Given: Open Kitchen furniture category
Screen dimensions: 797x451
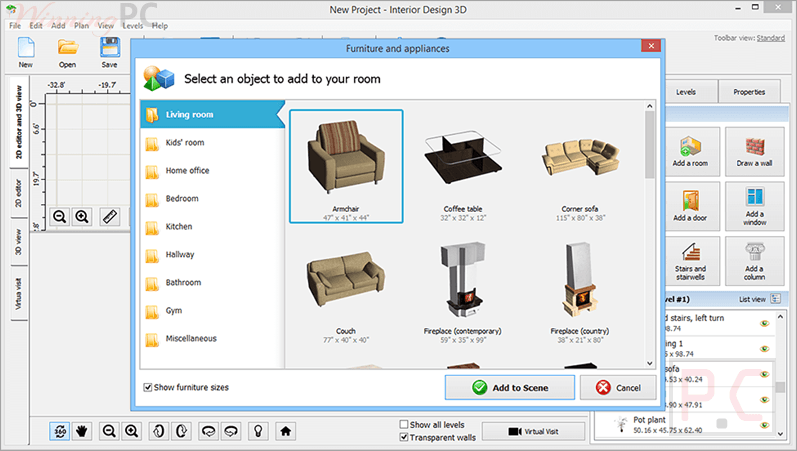Looking at the screenshot, I should click(212, 227).
